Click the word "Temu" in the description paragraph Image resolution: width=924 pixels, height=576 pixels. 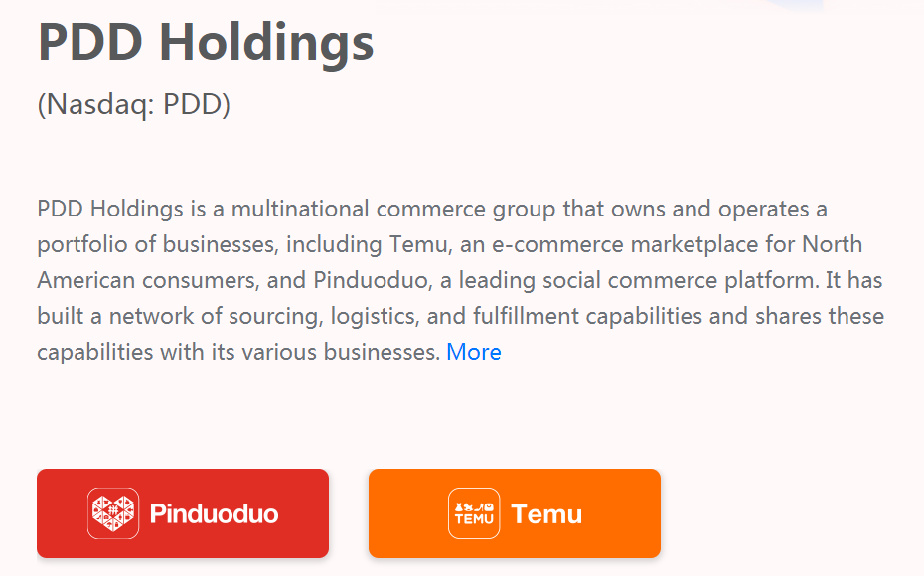coord(418,244)
